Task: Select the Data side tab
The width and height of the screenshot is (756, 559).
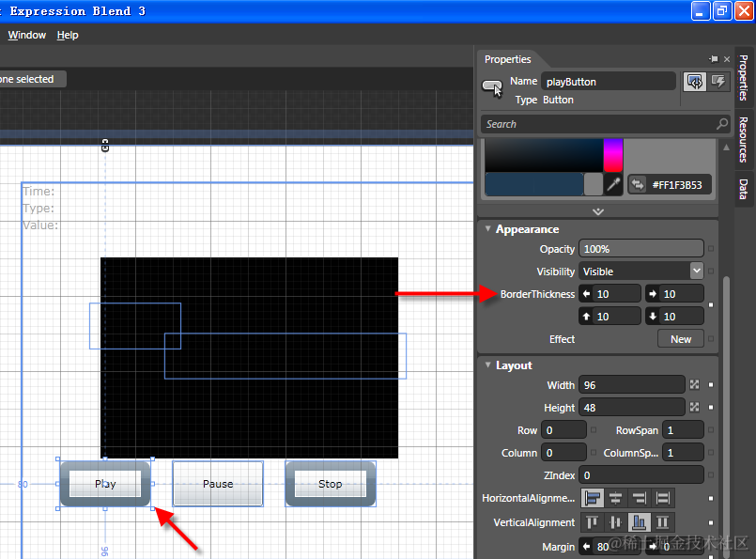Action: (x=744, y=189)
